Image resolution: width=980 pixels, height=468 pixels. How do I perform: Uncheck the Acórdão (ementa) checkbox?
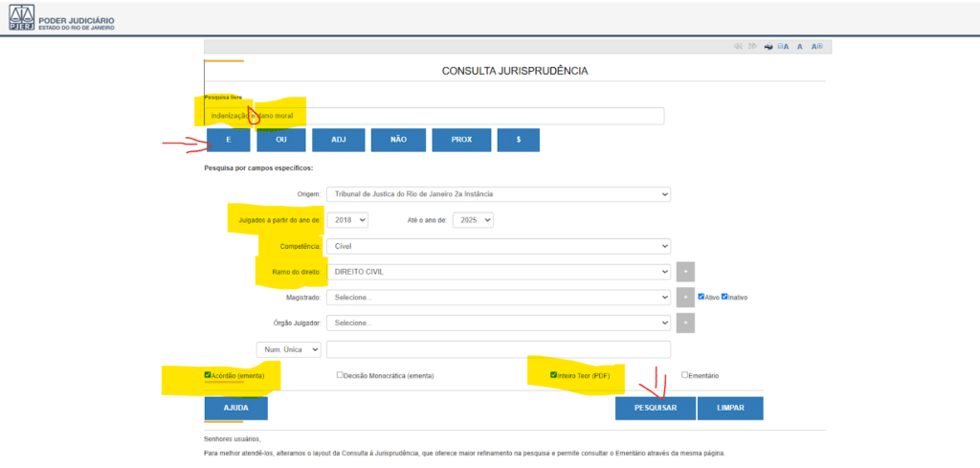tap(208, 375)
